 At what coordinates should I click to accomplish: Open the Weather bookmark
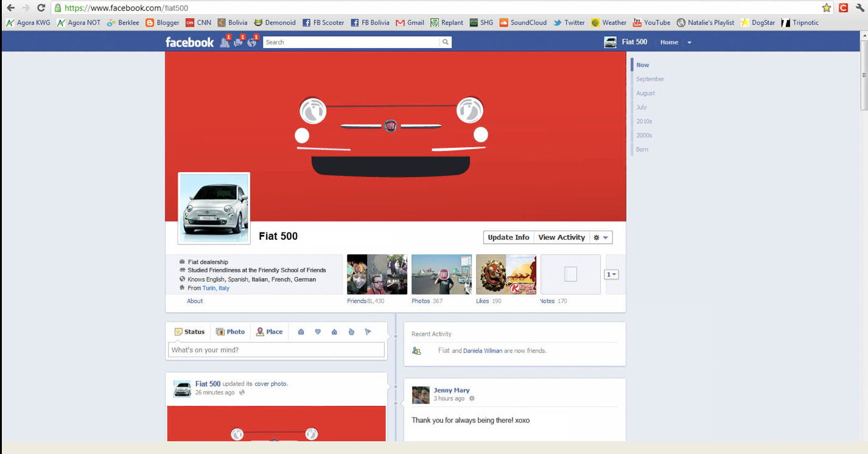click(x=608, y=23)
